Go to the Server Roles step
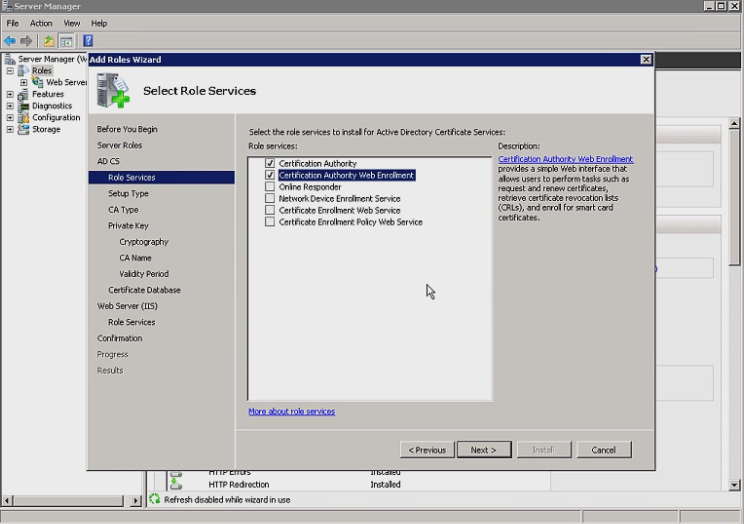 [120, 145]
